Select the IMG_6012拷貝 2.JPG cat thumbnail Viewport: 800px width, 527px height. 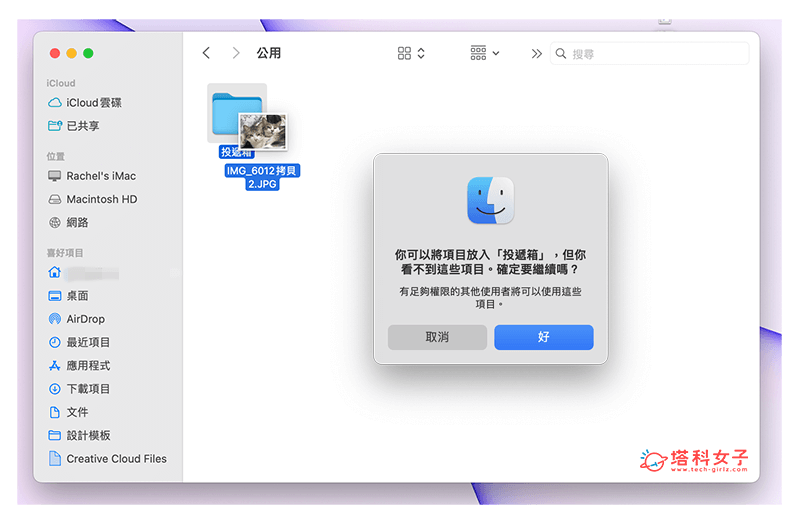tap(263, 131)
